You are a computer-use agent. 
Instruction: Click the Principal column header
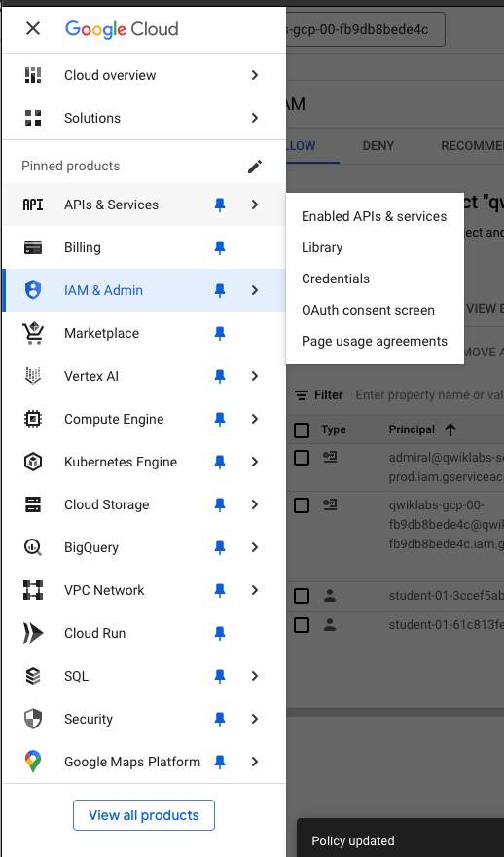pyautogui.click(x=412, y=429)
